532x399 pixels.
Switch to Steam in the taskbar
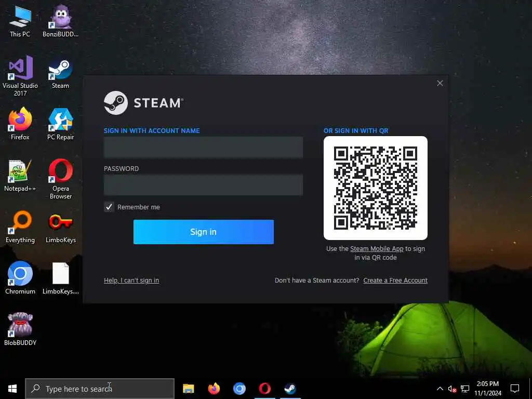click(x=290, y=389)
